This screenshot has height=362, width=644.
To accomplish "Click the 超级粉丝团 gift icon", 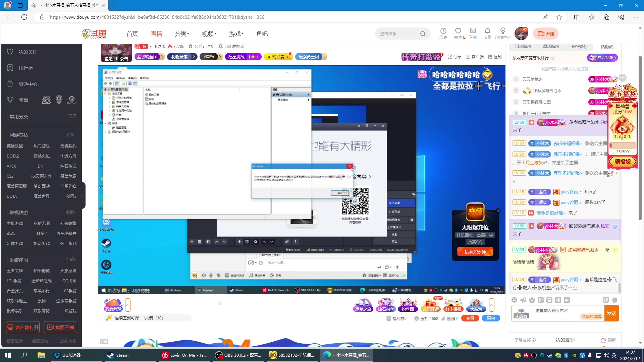I will click(x=408, y=305).
